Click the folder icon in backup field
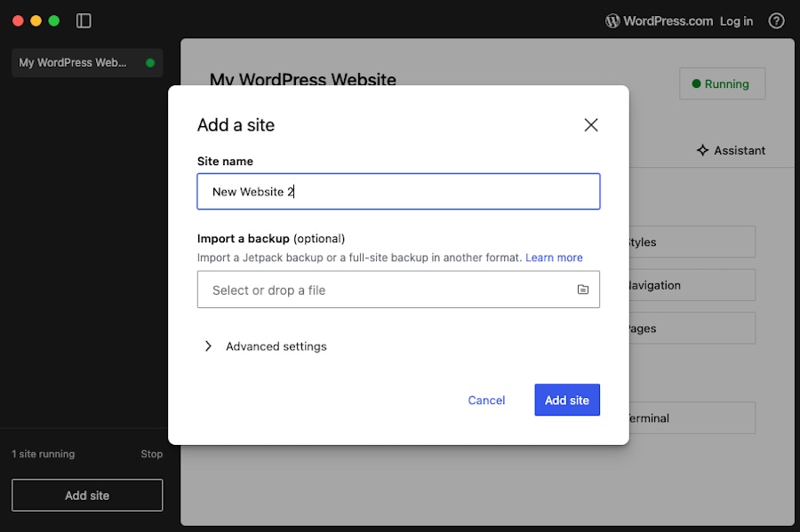800x532 pixels. (x=583, y=290)
